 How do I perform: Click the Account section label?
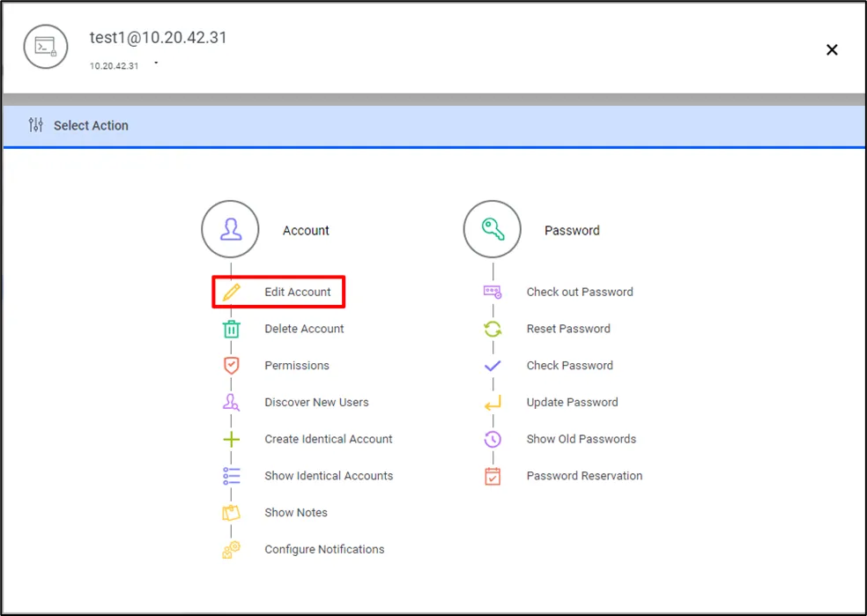(x=306, y=230)
